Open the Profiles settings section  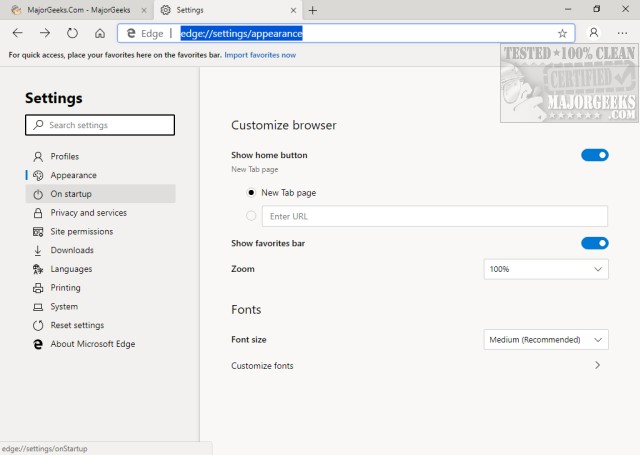[100, 156]
